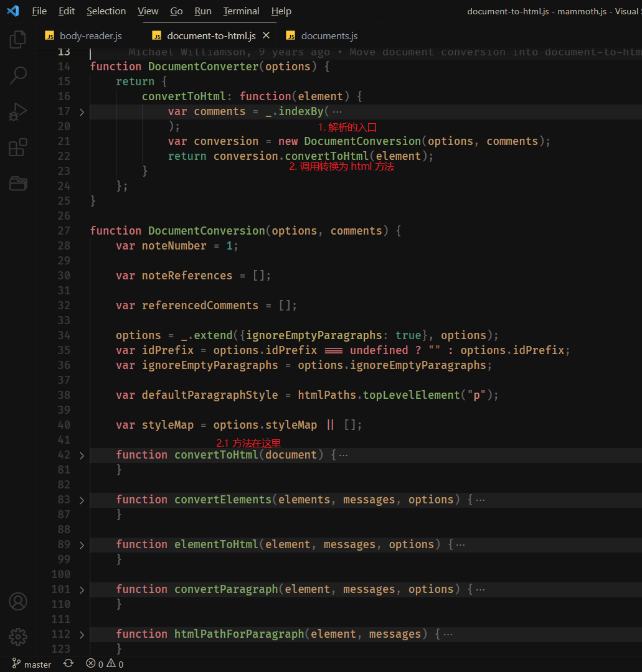Viewport: 642px width, 672px height.
Task: Open the Extensions view
Action: pos(18,147)
